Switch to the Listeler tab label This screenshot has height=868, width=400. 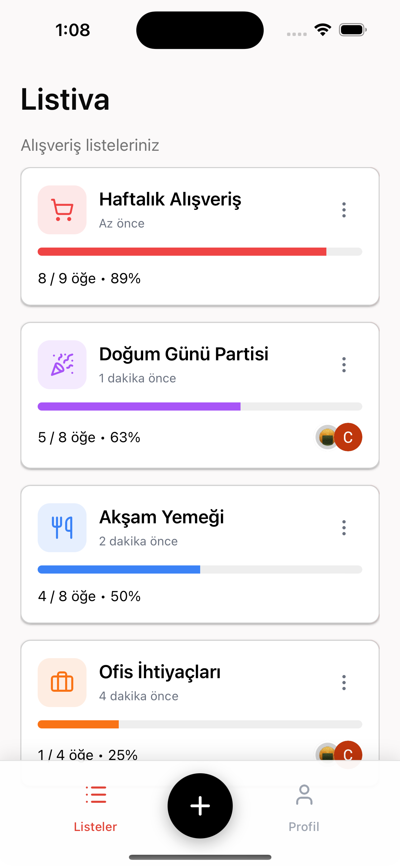point(96,827)
